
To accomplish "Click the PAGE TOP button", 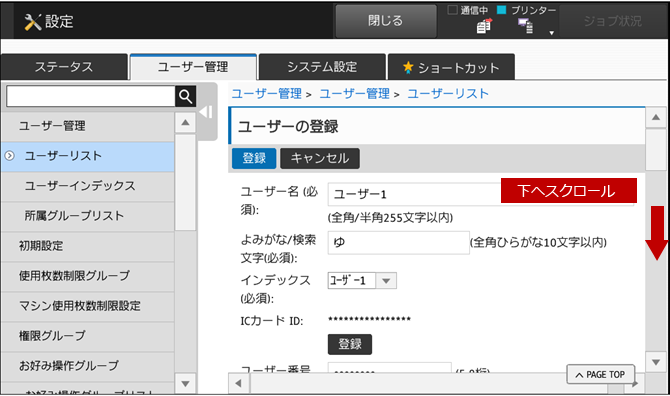I will tap(601, 375).
